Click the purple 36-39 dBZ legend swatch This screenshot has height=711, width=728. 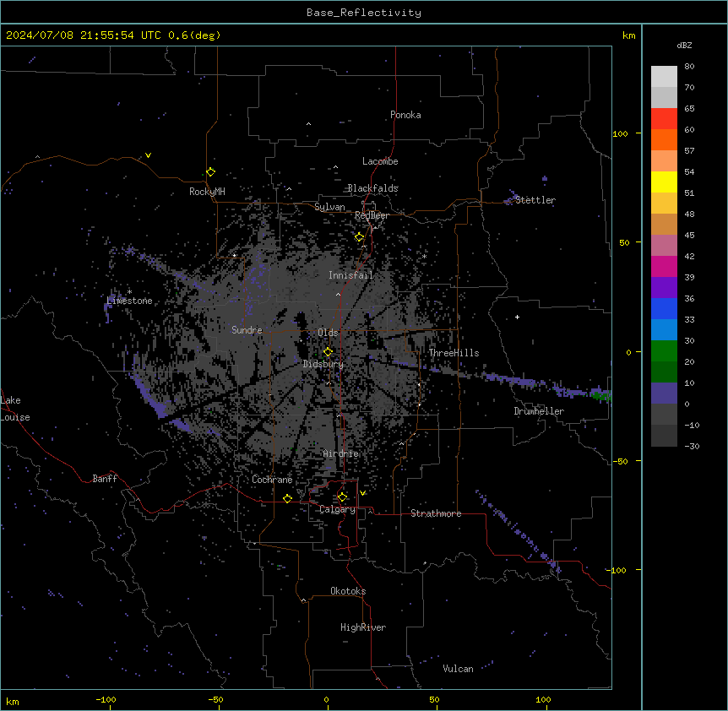pyautogui.click(x=664, y=288)
